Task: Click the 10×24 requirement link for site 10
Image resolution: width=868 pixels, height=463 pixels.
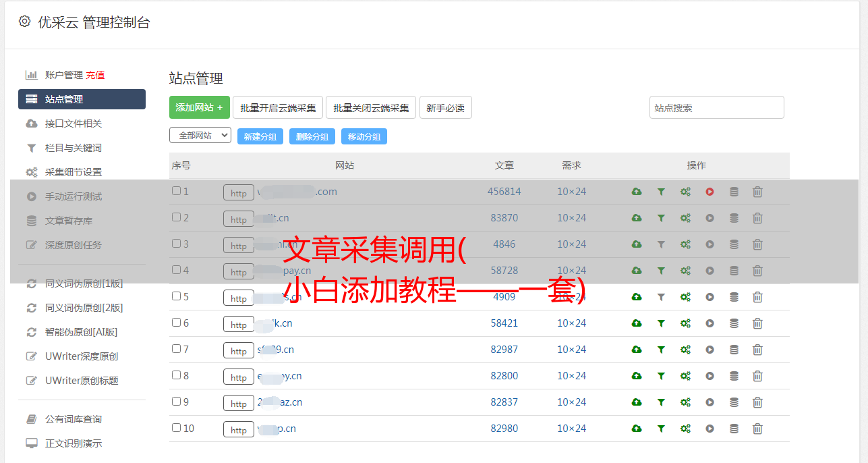Action: pos(572,429)
